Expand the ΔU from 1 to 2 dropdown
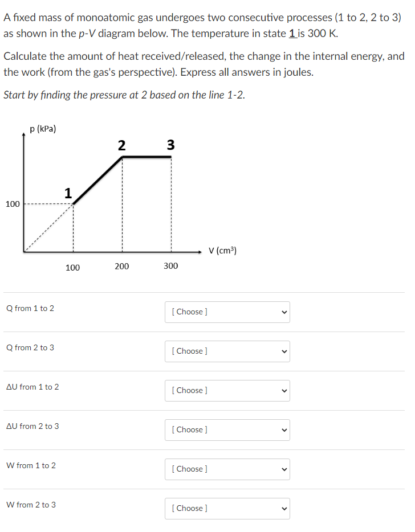 tap(227, 391)
